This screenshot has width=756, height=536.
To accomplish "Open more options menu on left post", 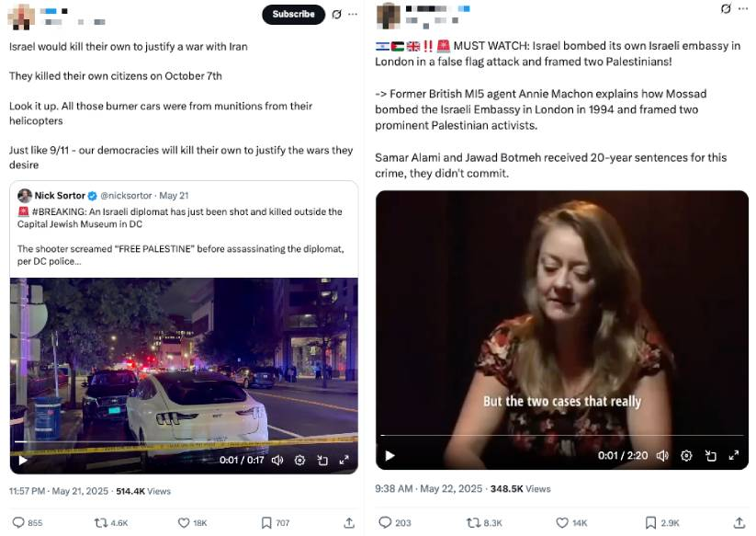I will [353, 14].
